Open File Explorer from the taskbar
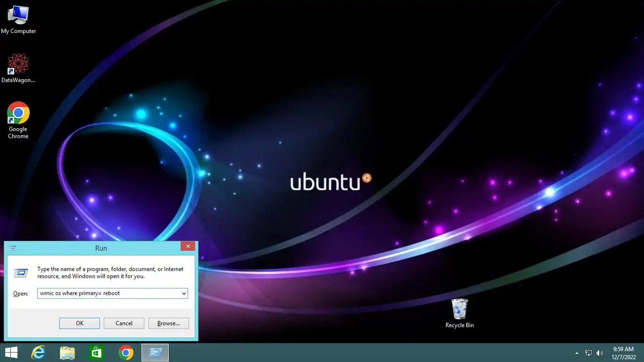 click(67, 353)
